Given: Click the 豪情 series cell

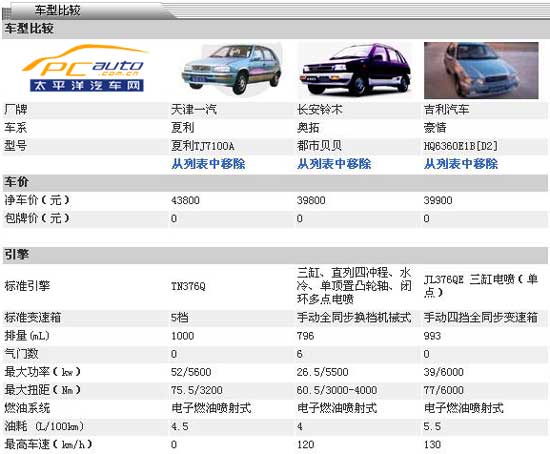Looking at the screenshot, I should (x=435, y=128).
